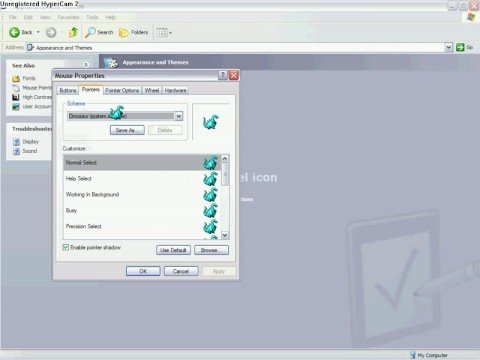Open the Hardware tab
Screen dimensions: 480x360
175,90
